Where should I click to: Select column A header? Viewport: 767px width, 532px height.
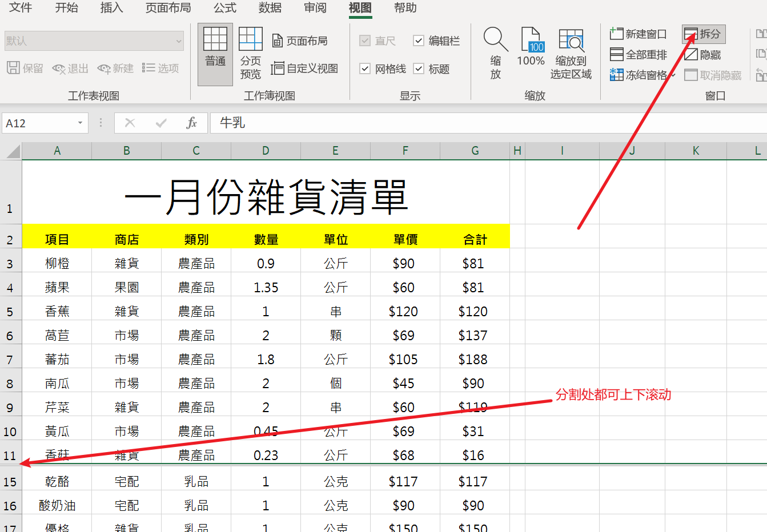(57, 151)
